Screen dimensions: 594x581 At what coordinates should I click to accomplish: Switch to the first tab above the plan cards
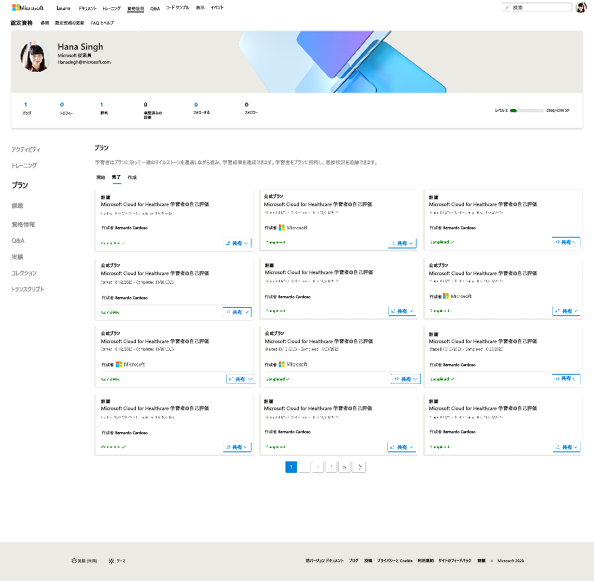point(100,177)
